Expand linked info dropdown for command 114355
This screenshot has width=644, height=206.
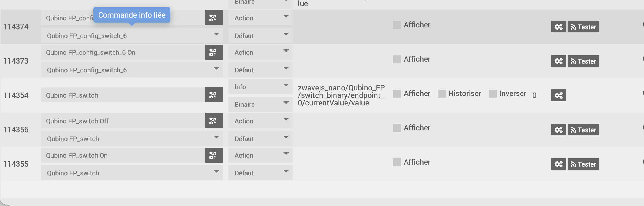132,173
